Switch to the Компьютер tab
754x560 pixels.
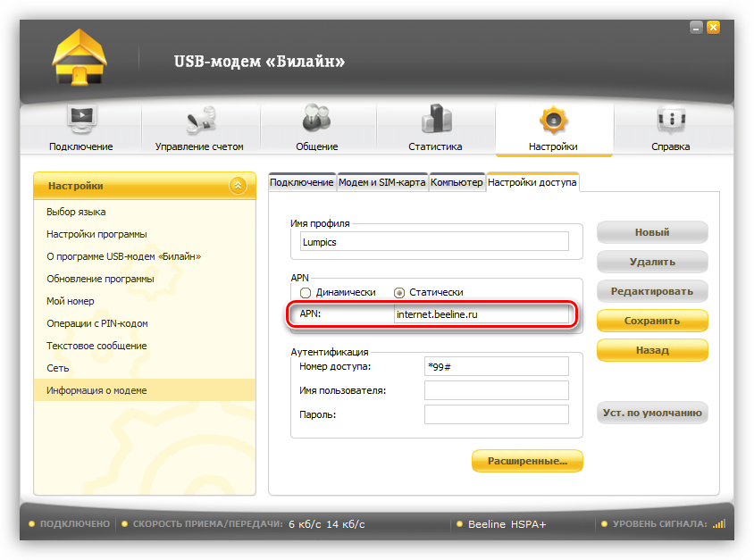point(457,182)
